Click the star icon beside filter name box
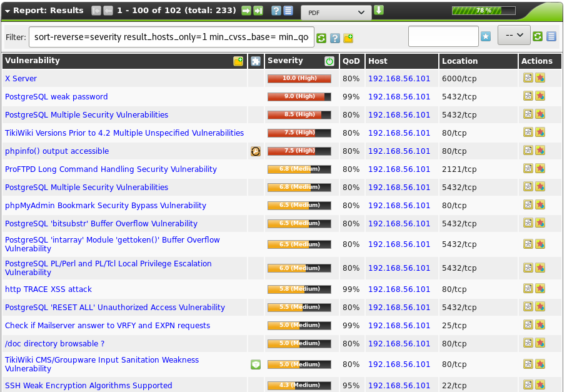This screenshot has height=392, width=567. [x=486, y=37]
